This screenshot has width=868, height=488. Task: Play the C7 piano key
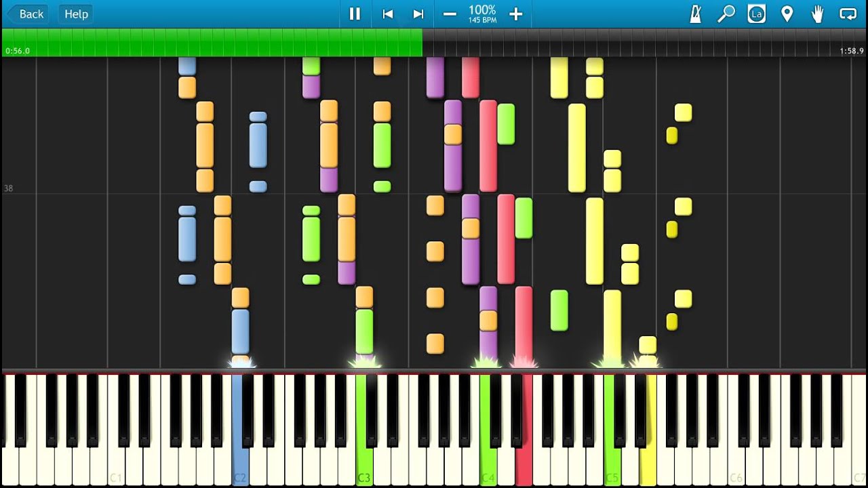click(860, 468)
